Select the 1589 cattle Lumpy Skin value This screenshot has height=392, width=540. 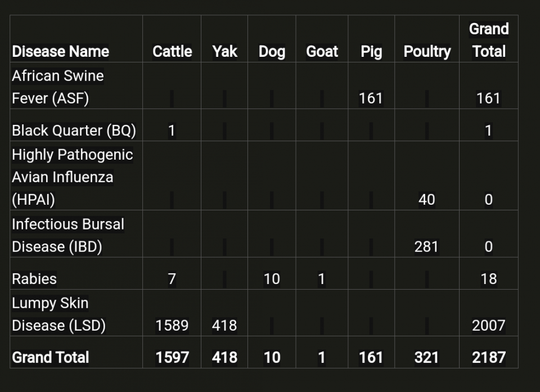click(172, 326)
